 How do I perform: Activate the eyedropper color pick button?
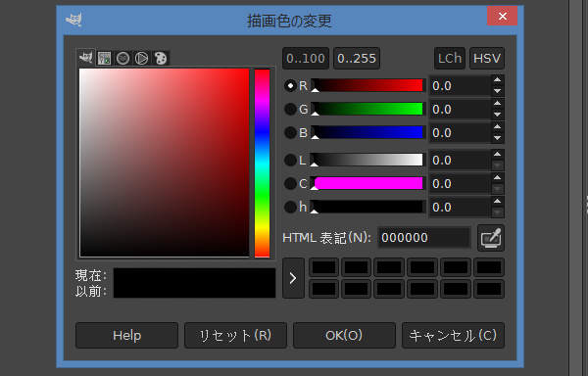491,238
